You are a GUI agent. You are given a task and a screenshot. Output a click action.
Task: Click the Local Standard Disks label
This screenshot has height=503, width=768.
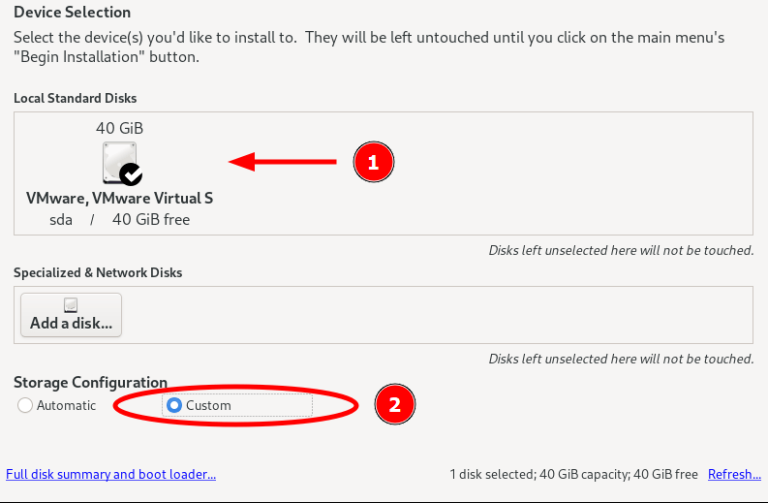point(75,98)
